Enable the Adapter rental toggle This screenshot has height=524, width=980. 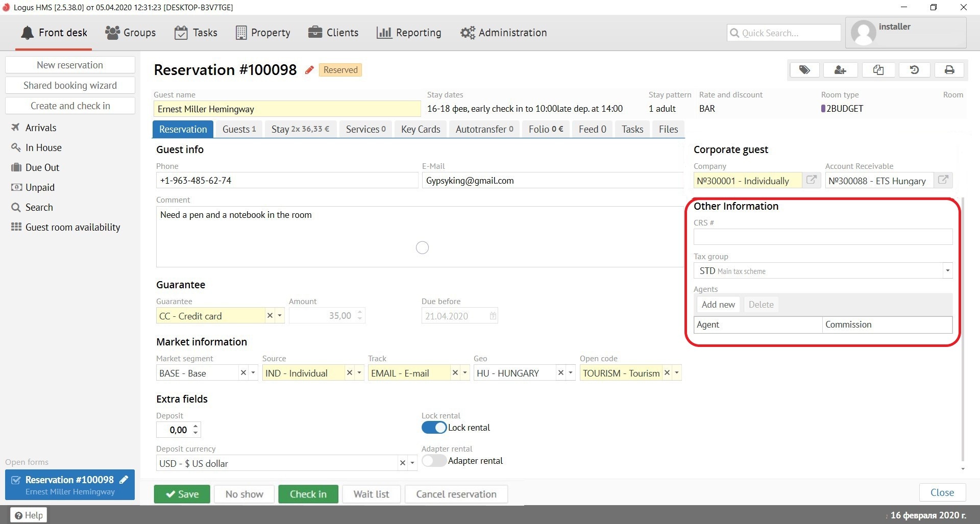pos(434,461)
